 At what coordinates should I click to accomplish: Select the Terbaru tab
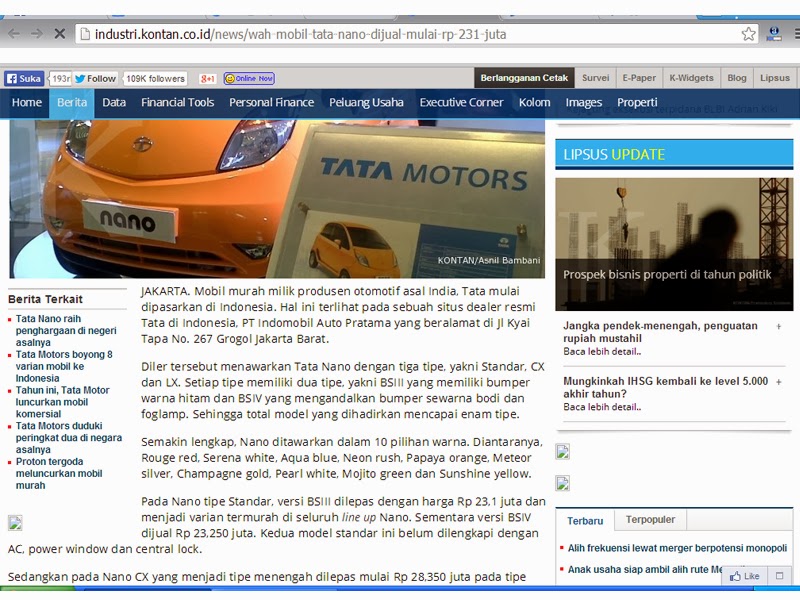585,520
